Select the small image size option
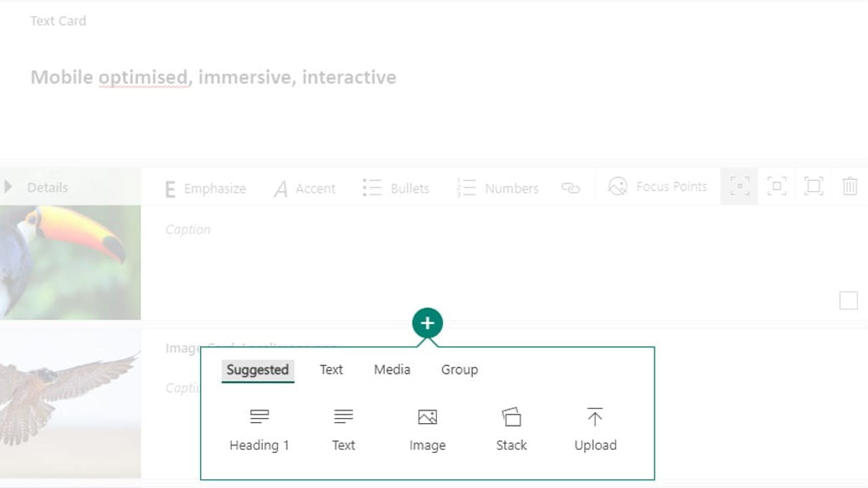Viewport: 868px width, 488px height. tap(739, 186)
